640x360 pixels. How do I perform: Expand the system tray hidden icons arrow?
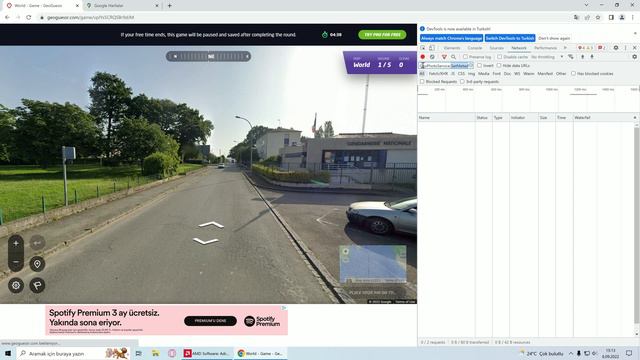click(571, 353)
